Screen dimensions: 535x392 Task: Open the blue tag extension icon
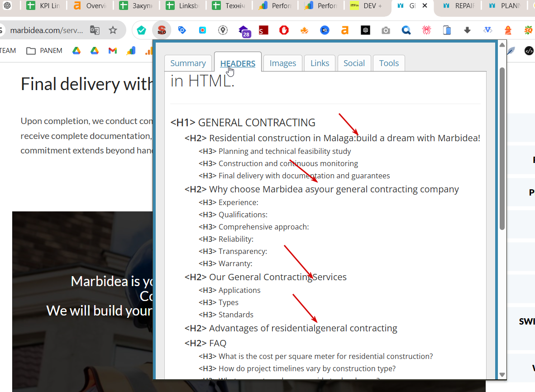[x=182, y=30]
